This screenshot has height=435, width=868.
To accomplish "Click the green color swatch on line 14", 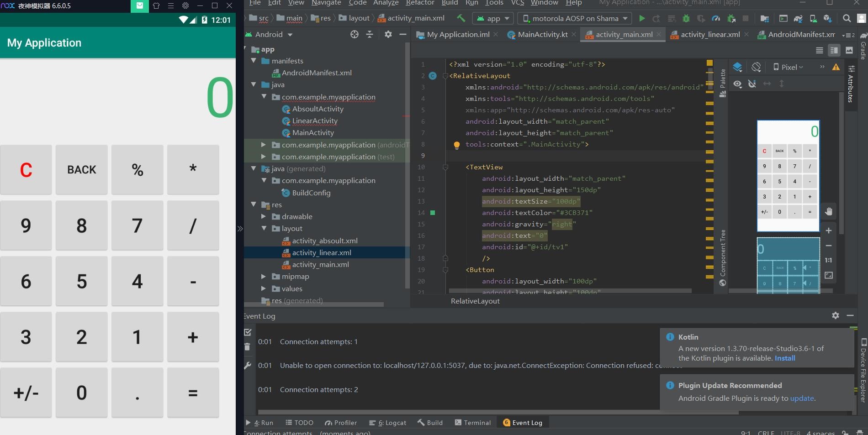I will (433, 213).
